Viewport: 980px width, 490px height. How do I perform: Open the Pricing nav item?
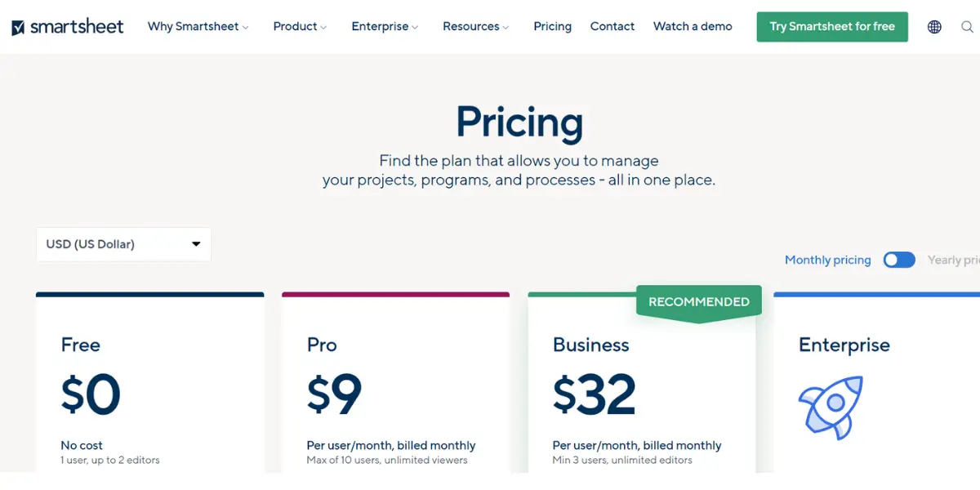click(552, 26)
